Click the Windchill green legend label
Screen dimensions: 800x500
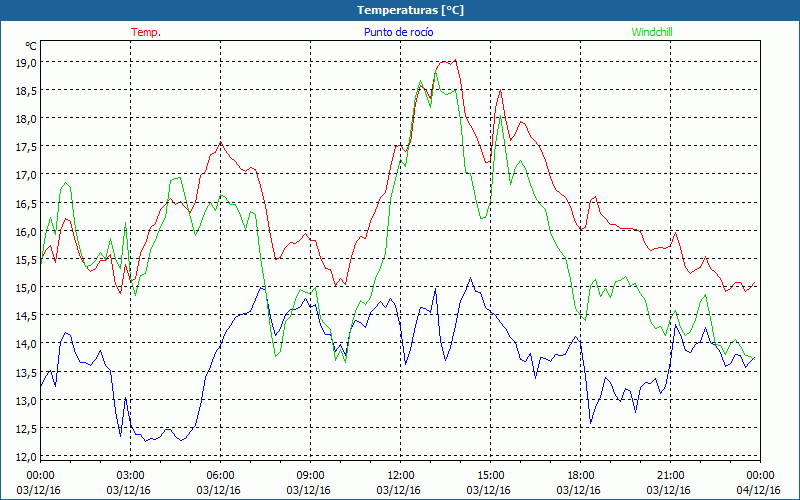click(652, 32)
